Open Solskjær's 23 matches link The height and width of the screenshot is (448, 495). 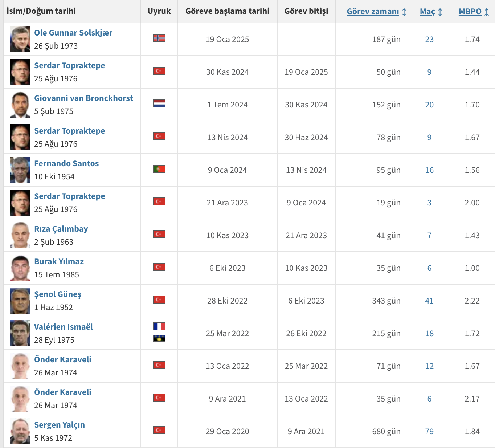pos(429,39)
